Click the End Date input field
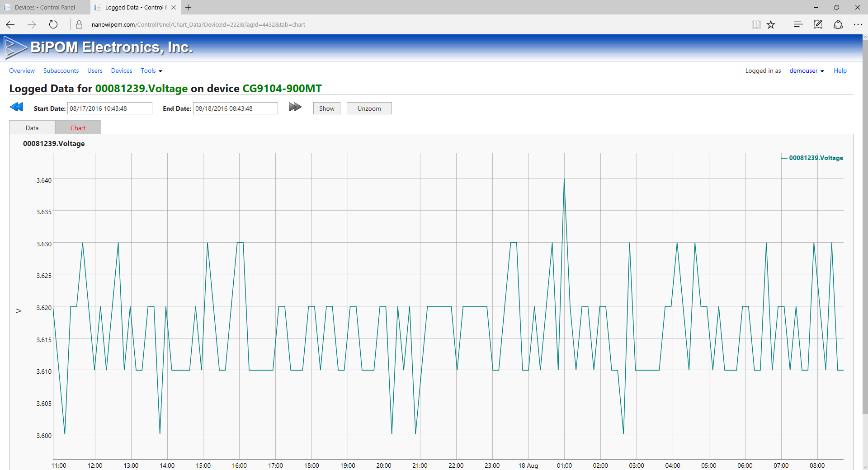 point(235,108)
